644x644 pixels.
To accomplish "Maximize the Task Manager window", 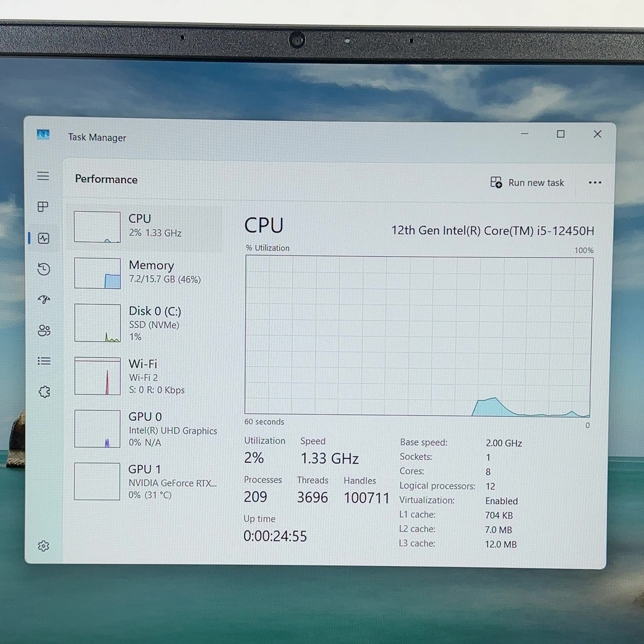I will coord(561,134).
